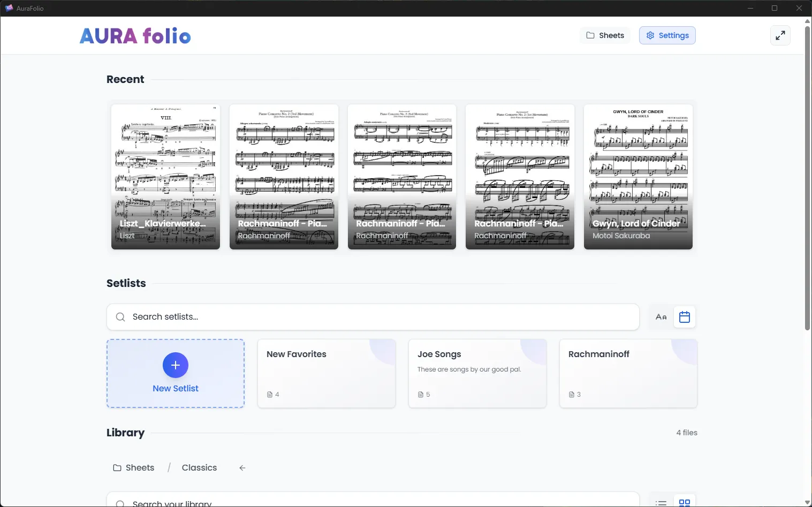This screenshot has width=812, height=507.
Task: Click the Sheets folder icon in breadcrumb
Action: click(117, 467)
